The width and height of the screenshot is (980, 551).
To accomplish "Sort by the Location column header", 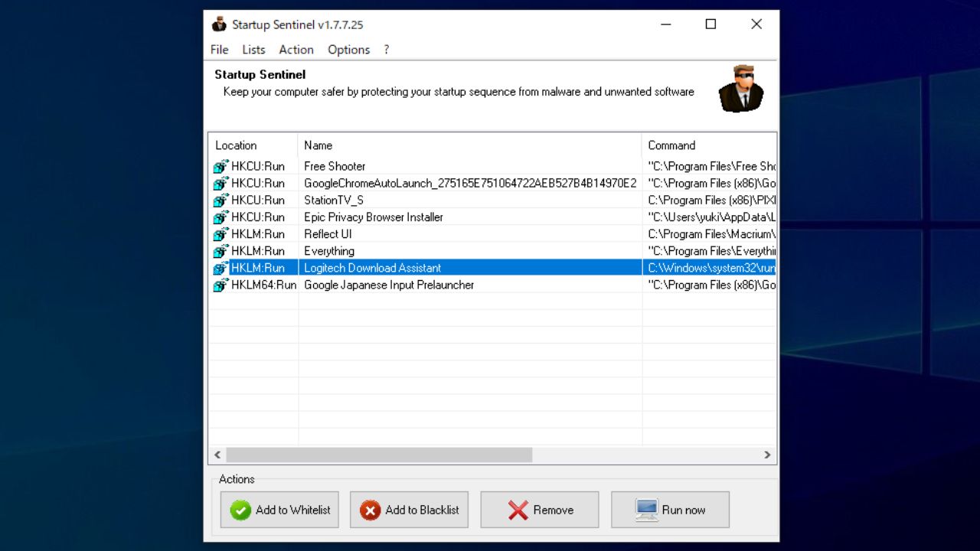I will pyautogui.click(x=253, y=145).
